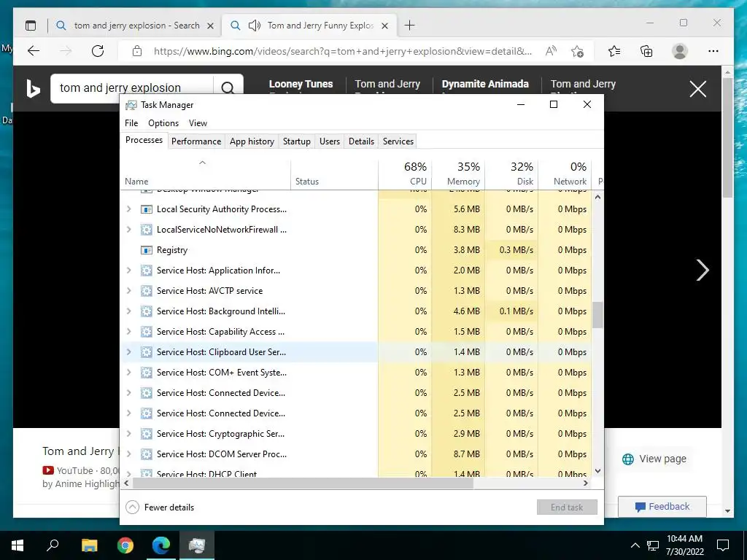This screenshot has height=560, width=747.
Task: Click Dynamite Animada related search link
Action: (485, 85)
